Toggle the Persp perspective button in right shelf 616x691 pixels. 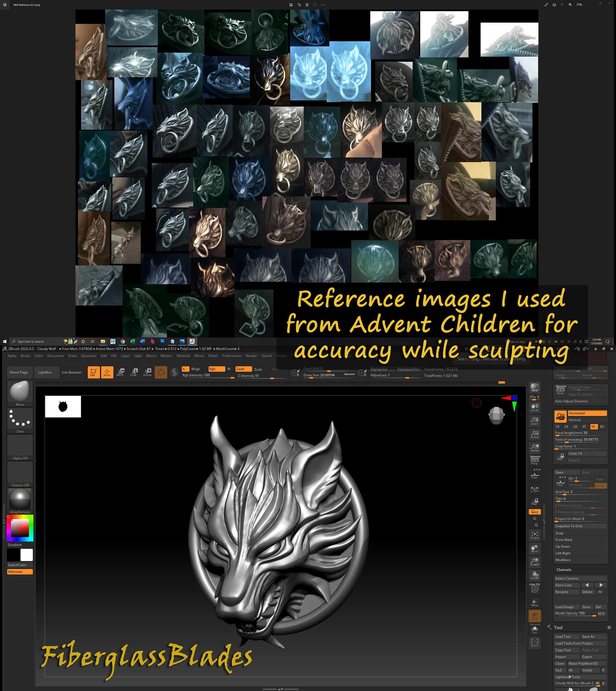535,461
